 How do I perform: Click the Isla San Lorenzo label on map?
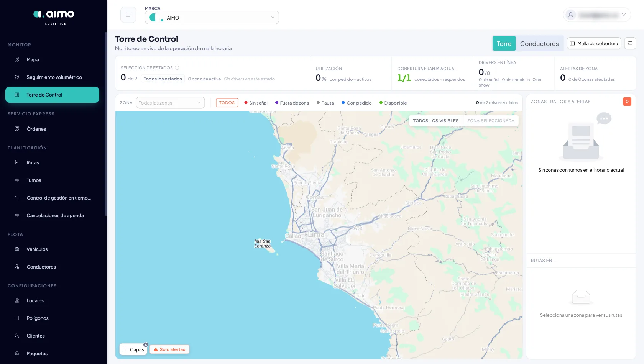(x=263, y=244)
